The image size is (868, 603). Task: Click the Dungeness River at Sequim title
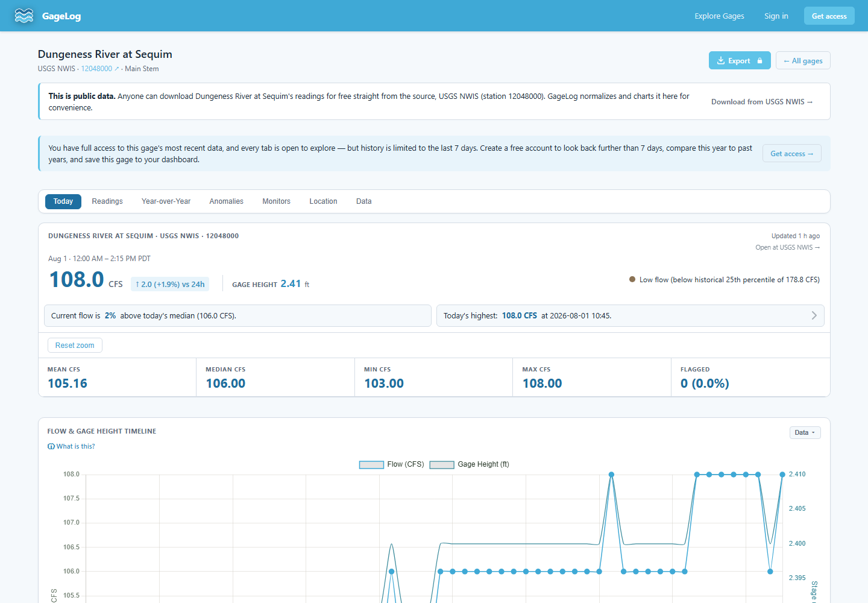[105, 54]
